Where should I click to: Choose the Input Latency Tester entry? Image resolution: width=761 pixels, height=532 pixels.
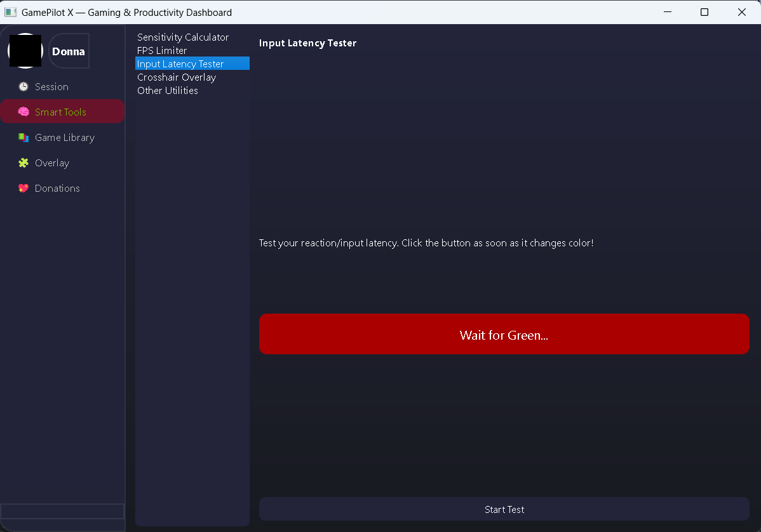[x=180, y=64]
